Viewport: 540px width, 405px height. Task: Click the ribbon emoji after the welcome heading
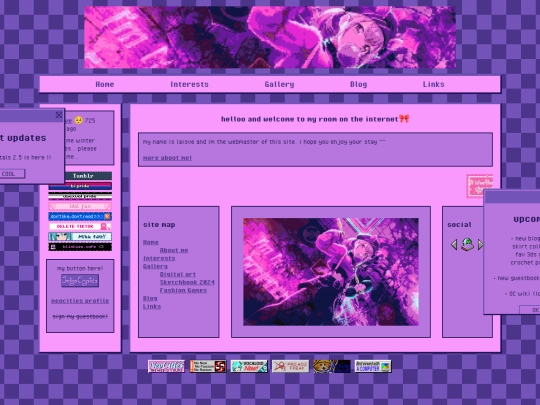[404, 119]
